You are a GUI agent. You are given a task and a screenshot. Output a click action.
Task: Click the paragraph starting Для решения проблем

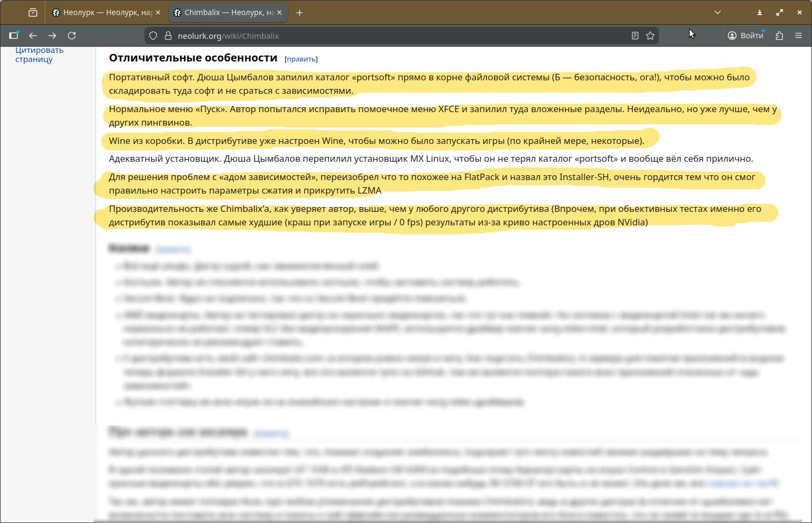[432, 183]
